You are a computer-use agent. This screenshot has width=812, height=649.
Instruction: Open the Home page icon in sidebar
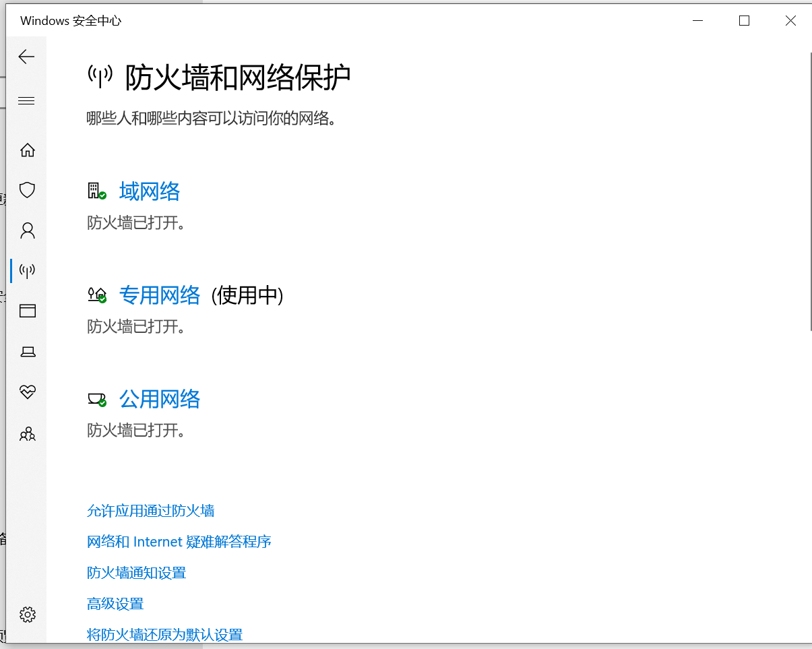pyautogui.click(x=27, y=150)
